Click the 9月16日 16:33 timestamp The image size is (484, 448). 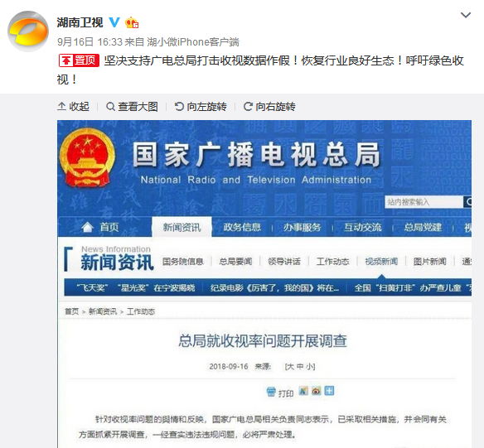(90, 42)
